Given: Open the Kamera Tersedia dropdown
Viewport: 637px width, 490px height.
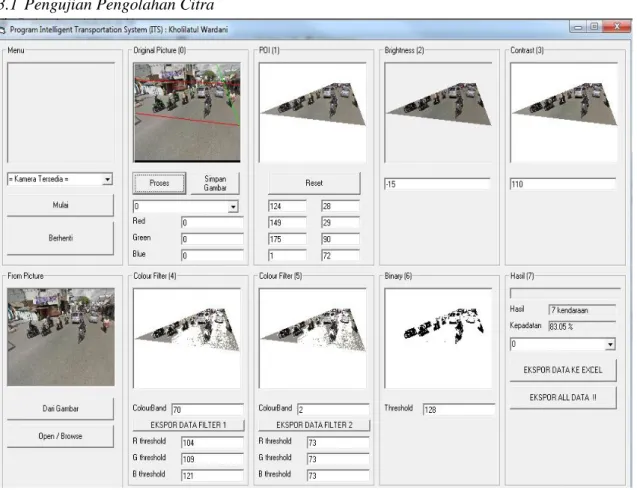Looking at the screenshot, I should pos(107,179).
